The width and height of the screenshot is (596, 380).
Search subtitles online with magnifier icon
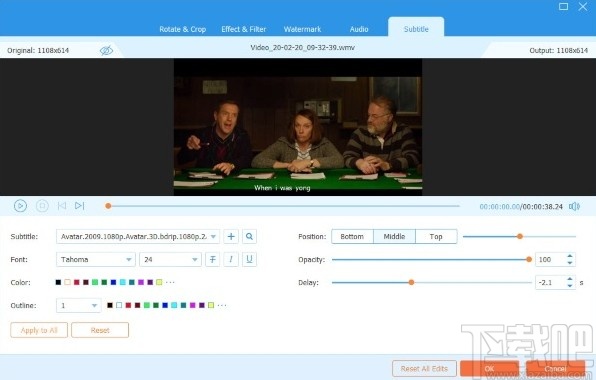click(x=249, y=236)
